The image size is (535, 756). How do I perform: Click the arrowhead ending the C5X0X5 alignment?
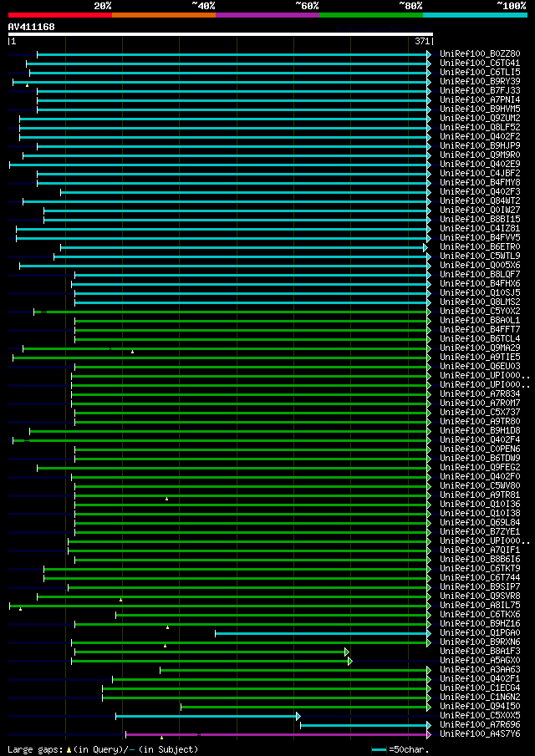coord(298,717)
